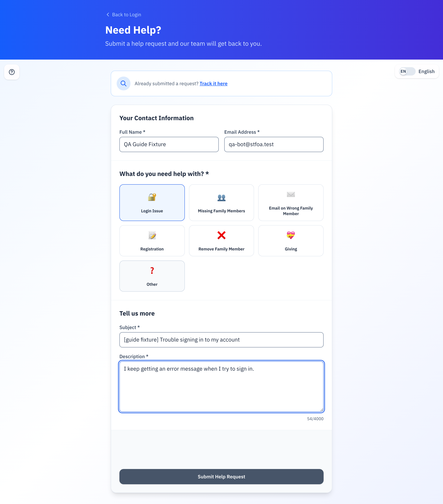Click the padlock Login Issue icon

click(152, 197)
